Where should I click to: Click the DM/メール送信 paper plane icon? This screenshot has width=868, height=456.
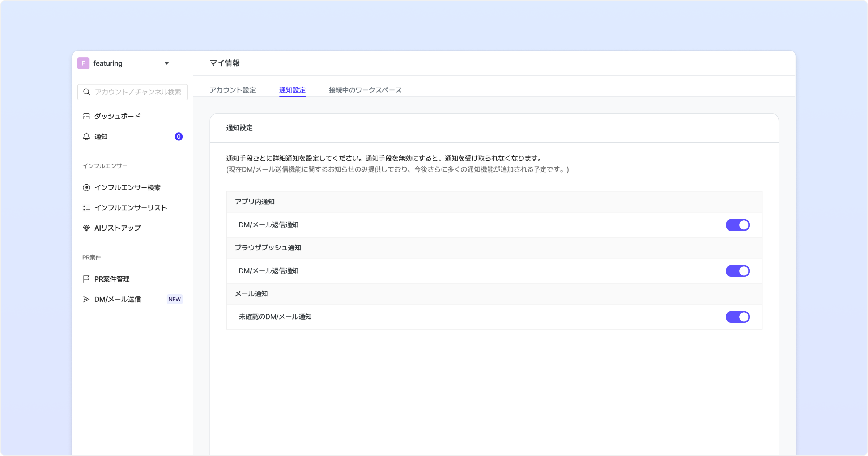[86, 299]
